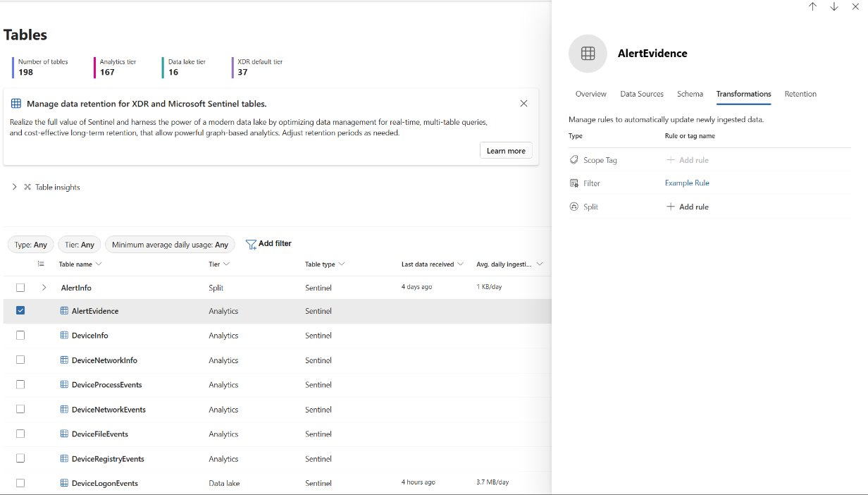Select the DeviceProcessEvents row checkbox
The height and width of the screenshot is (495, 868).
click(20, 384)
